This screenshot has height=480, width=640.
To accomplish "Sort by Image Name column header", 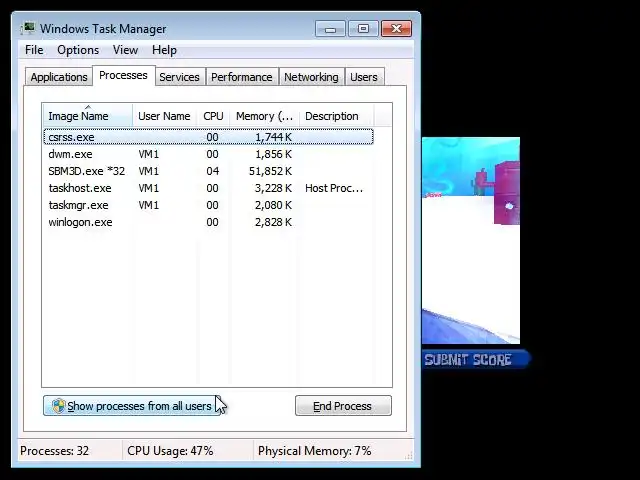I will click(x=88, y=116).
